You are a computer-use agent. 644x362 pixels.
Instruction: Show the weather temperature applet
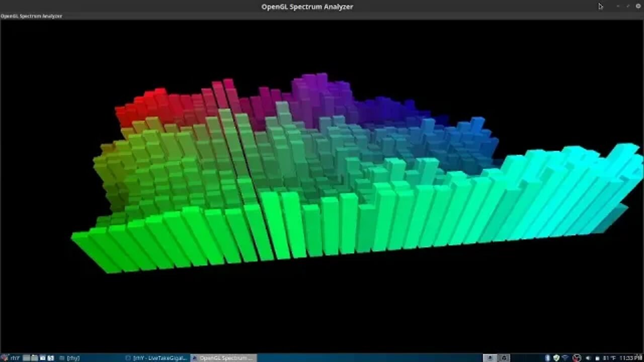pos(609,358)
